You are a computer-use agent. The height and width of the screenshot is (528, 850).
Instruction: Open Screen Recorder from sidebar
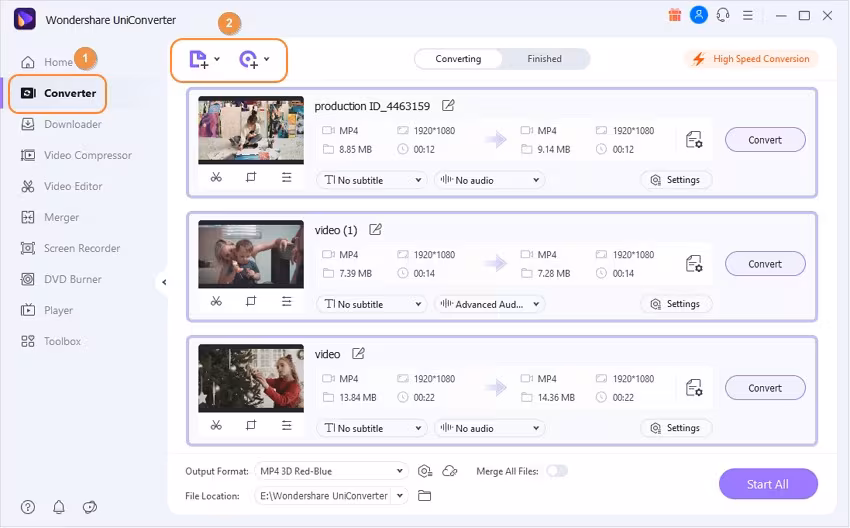[x=70, y=248]
